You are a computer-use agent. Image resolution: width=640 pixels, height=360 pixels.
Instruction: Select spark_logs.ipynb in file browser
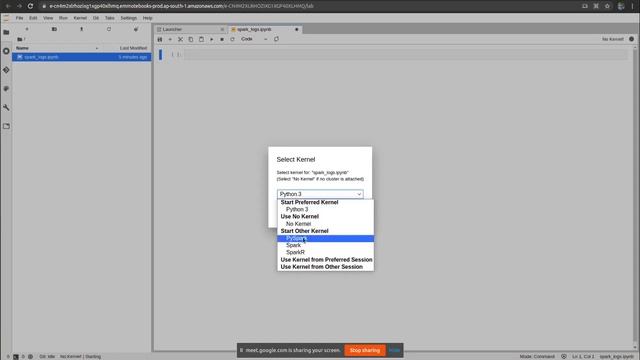click(82, 57)
